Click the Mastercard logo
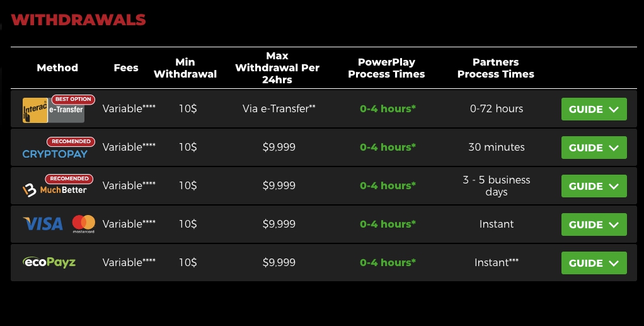Image resolution: width=644 pixels, height=326 pixels. pos(84,224)
